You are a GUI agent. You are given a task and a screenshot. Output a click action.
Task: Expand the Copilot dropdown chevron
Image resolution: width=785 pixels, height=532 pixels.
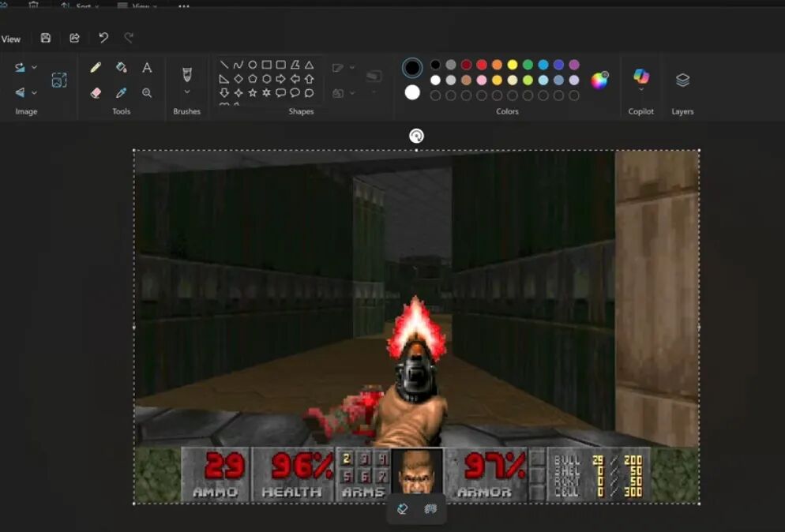[x=641, y=90]
